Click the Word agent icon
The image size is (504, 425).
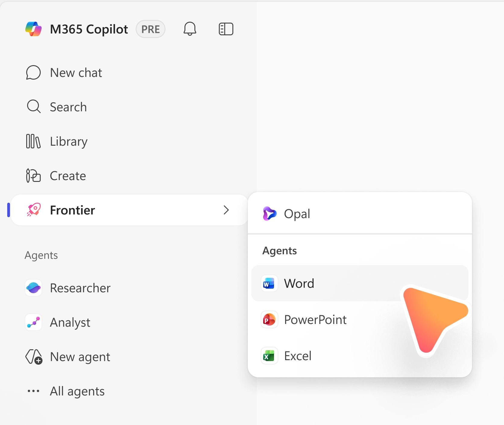point(269,283)
